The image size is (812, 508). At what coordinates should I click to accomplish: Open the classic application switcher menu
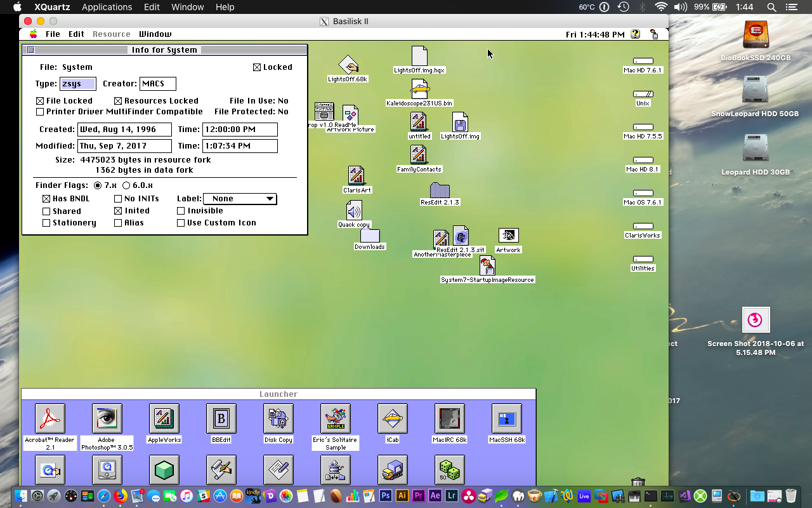point(654,34)
